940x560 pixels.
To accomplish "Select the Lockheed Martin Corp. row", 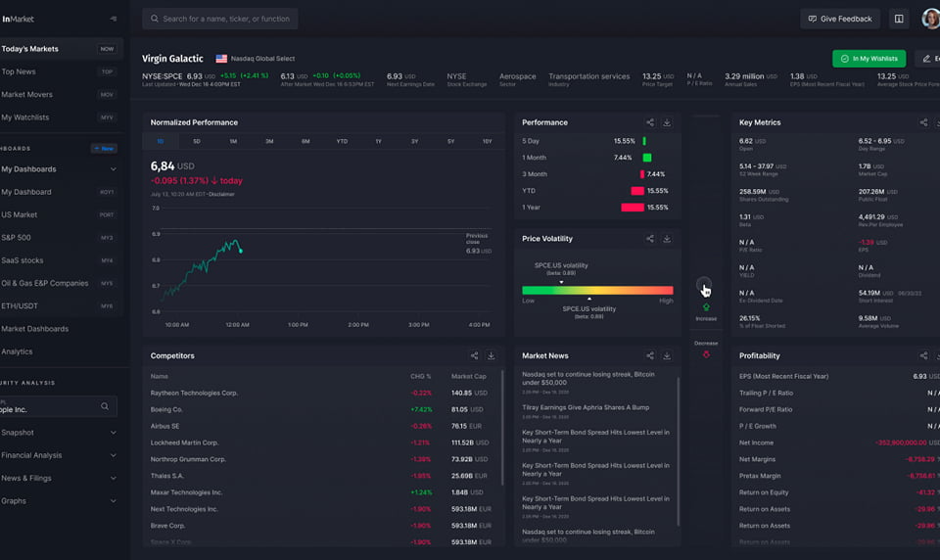I will point(322,443).
